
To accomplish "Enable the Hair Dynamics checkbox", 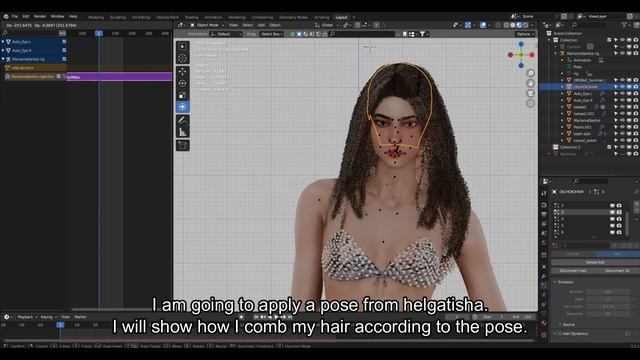I will pos(560,334).
